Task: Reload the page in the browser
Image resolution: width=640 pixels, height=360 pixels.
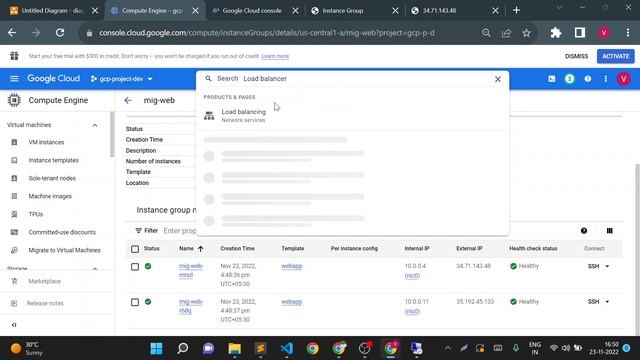Action: pyautogui.click(x=60, y=33)
